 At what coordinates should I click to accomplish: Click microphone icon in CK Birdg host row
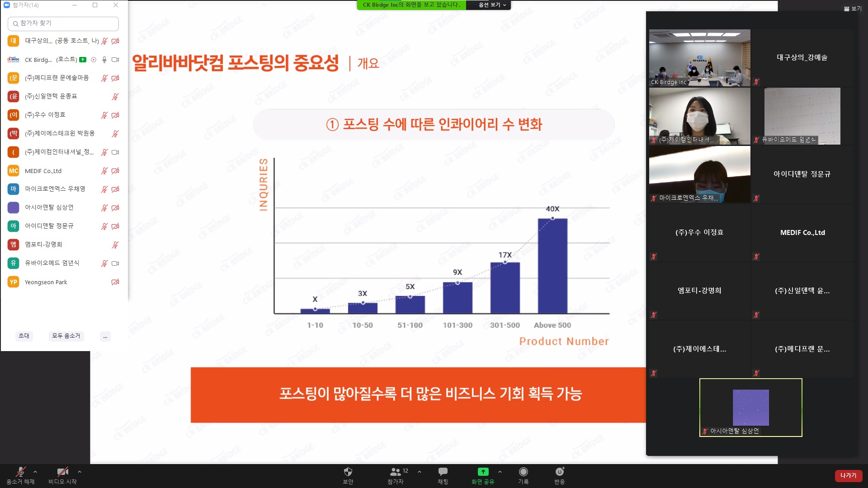tap(104, 60)
